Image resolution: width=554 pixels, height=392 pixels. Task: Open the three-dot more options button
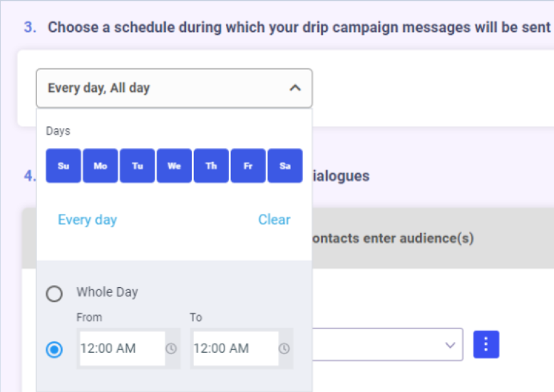pos(486,344)
